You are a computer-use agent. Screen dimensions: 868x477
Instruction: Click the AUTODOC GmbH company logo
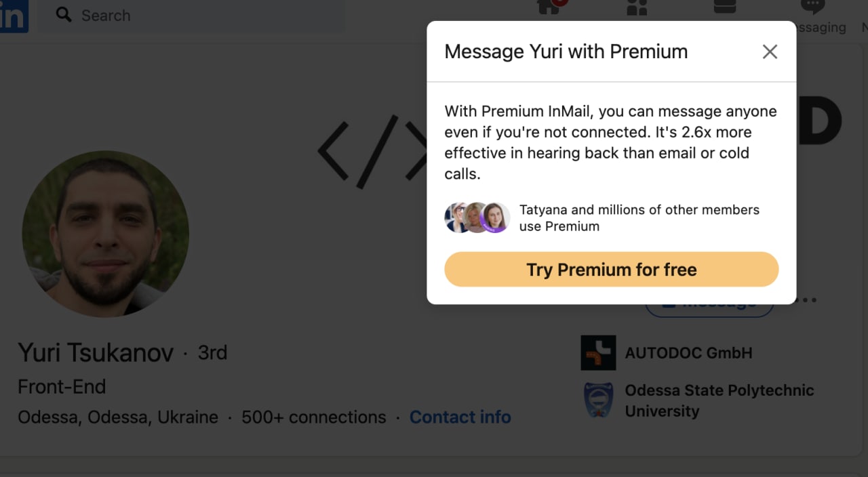click(598, 352)
